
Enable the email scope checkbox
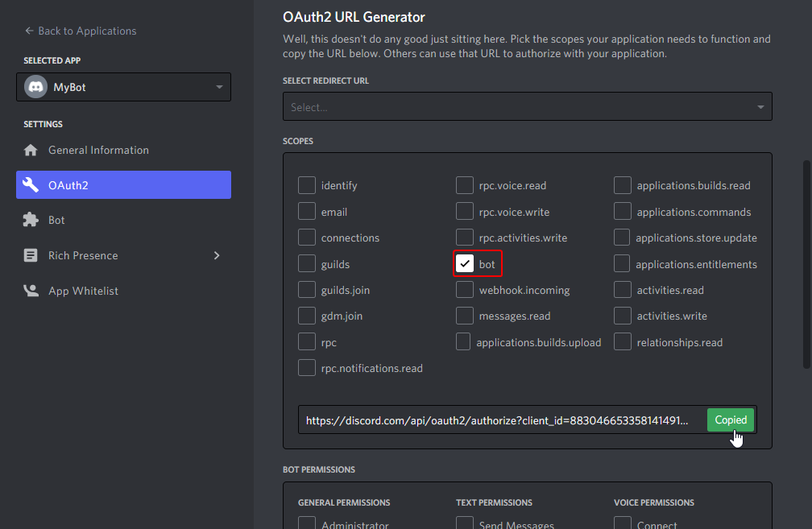click(x=307, y=211)
